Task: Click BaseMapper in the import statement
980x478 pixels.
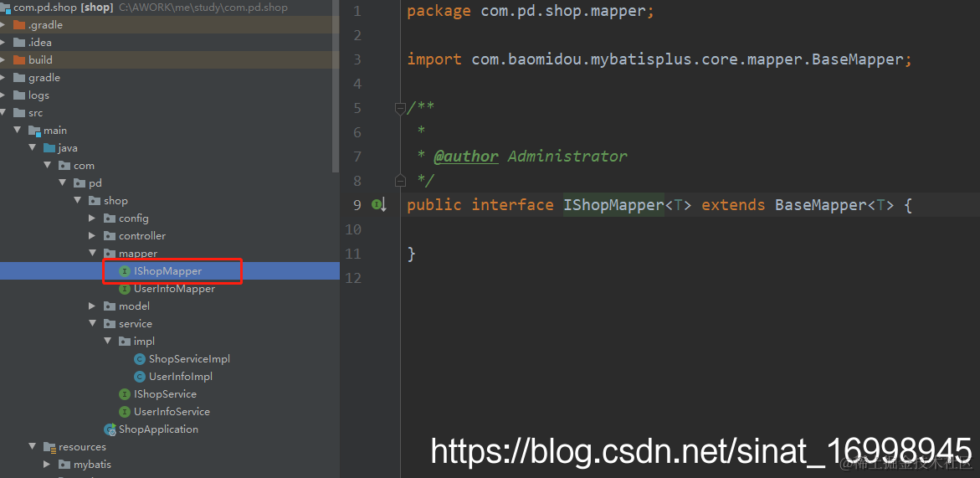Action: tap(858, 59)
